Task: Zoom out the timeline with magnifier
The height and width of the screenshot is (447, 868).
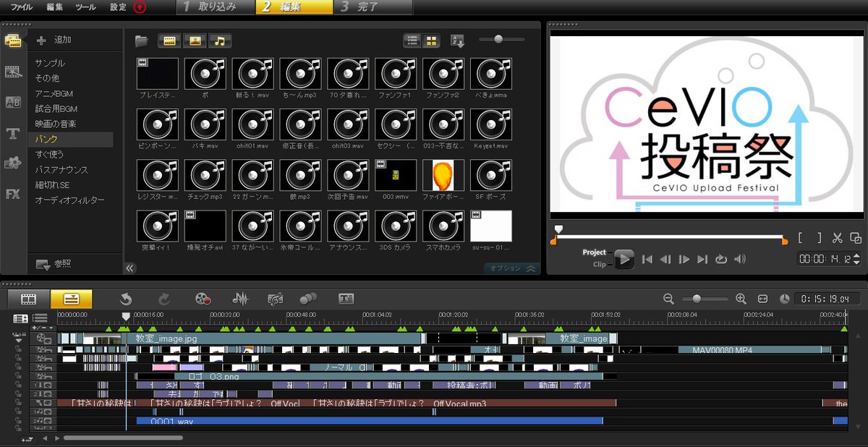Action: click(x=668, y=298)
